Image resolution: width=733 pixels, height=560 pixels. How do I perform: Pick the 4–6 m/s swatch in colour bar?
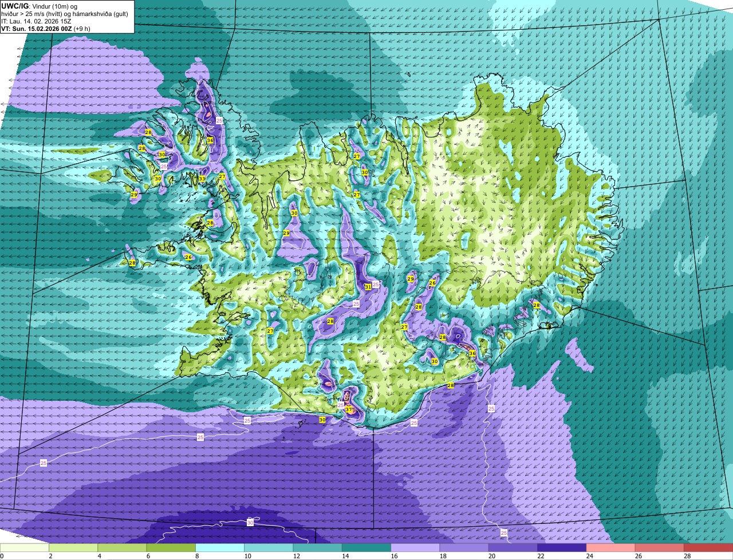tap(122, 547)
